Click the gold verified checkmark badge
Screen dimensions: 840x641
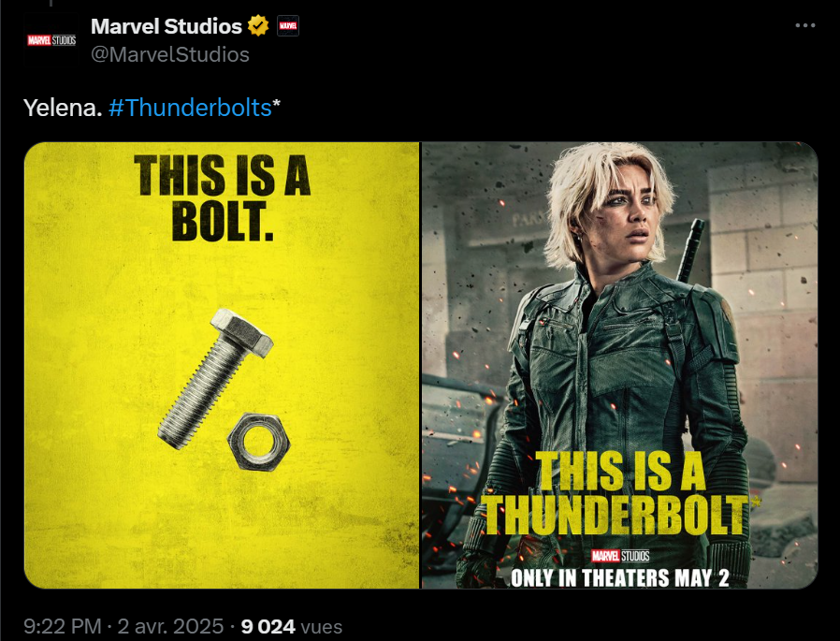(258, 25)
